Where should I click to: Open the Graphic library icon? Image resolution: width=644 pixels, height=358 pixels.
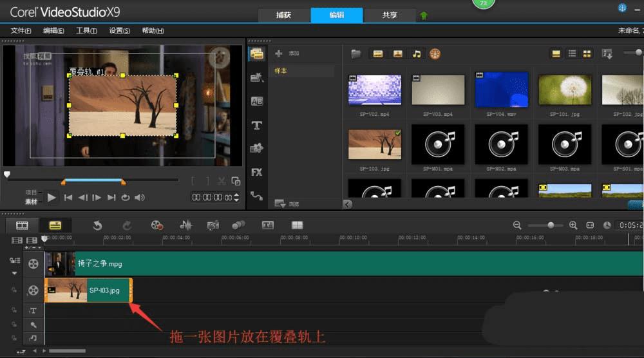257,148
